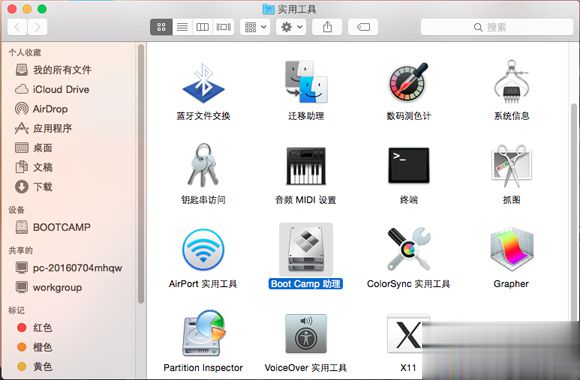The height and width of the screenshot is (380, 580).
Task: Select the BOOTCAMP volume in the sidebar
Action: click(x=53, y=227)
